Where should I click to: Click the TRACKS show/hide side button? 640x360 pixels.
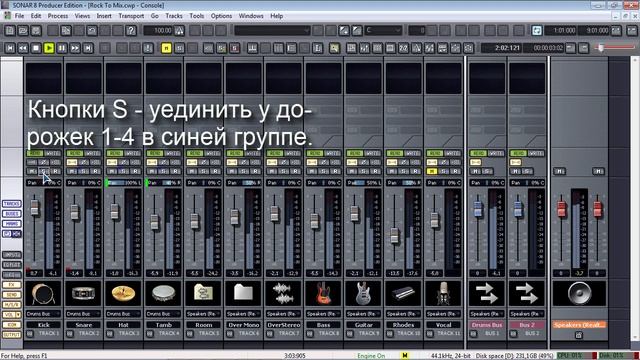click(12, 204)
